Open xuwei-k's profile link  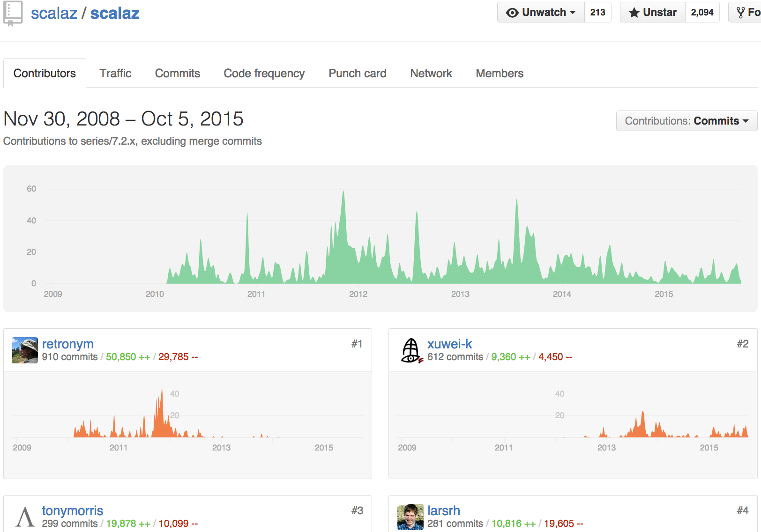pyautogui.click(x=449, y=344)
